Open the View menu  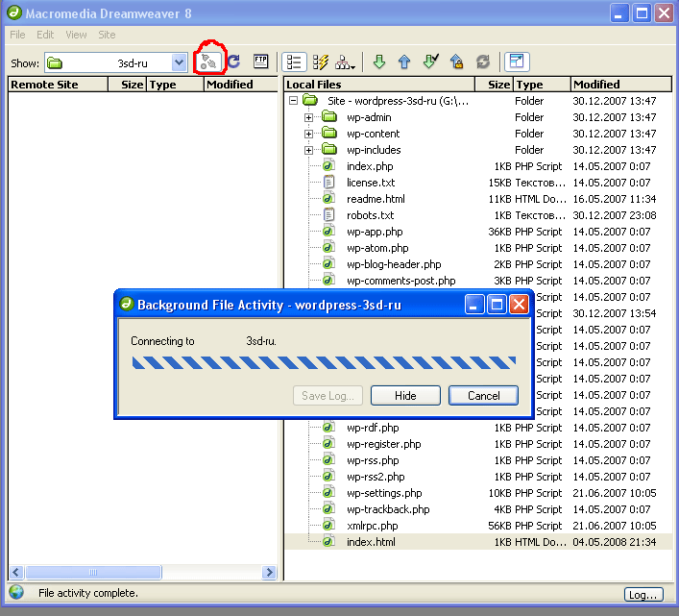[76, 35]
